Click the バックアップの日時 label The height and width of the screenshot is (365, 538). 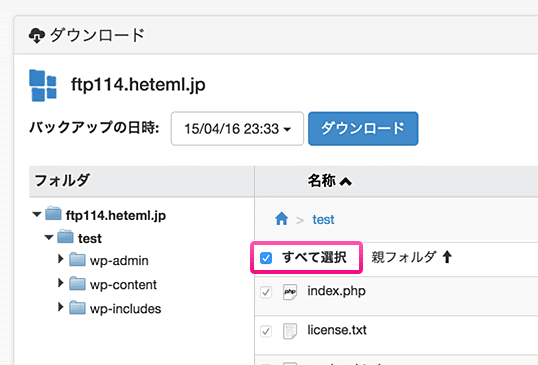pyautogui.click(x=94, y=128)
